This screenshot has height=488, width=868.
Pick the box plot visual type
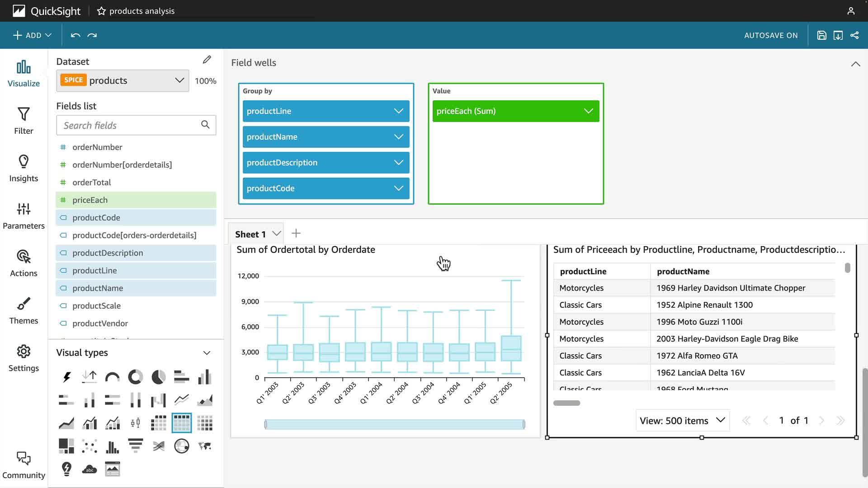pyautogui.click(x=135, y=423)
